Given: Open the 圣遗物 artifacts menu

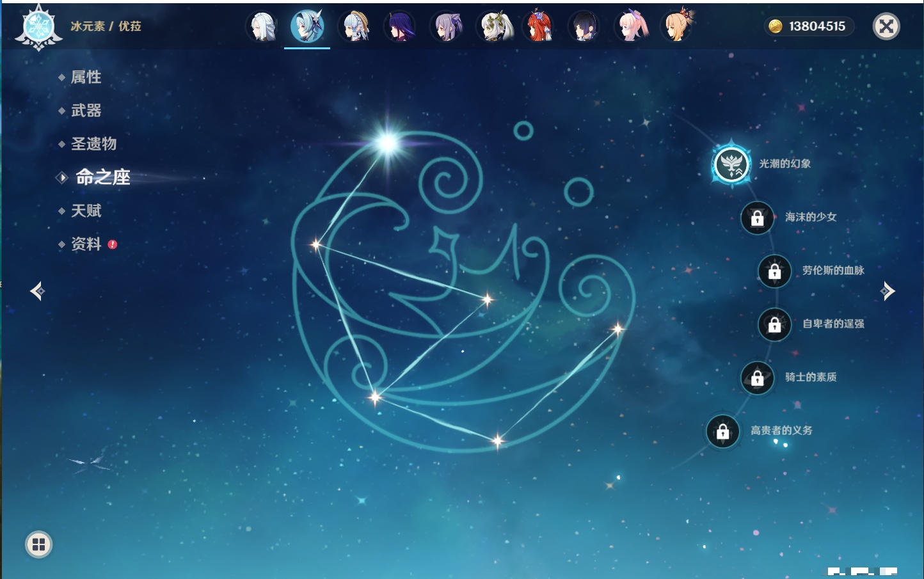Looking at the screenshot, I should tap(93, 144).
